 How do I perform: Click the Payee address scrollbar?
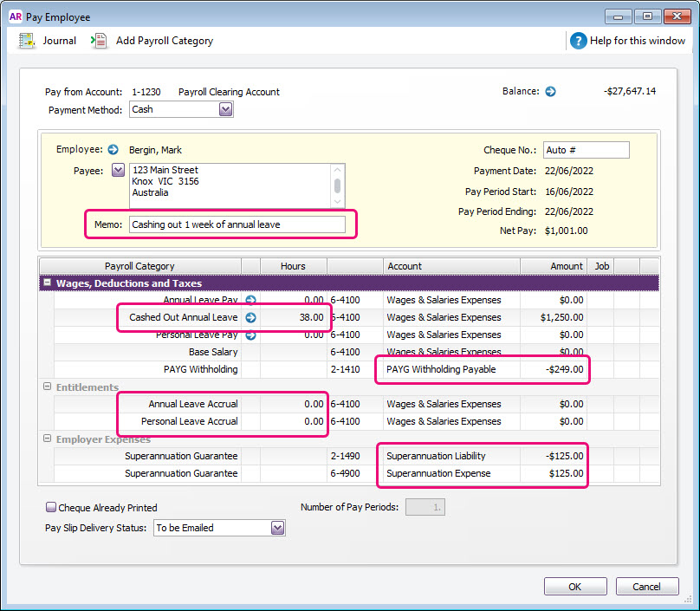(x=338, y=185)
